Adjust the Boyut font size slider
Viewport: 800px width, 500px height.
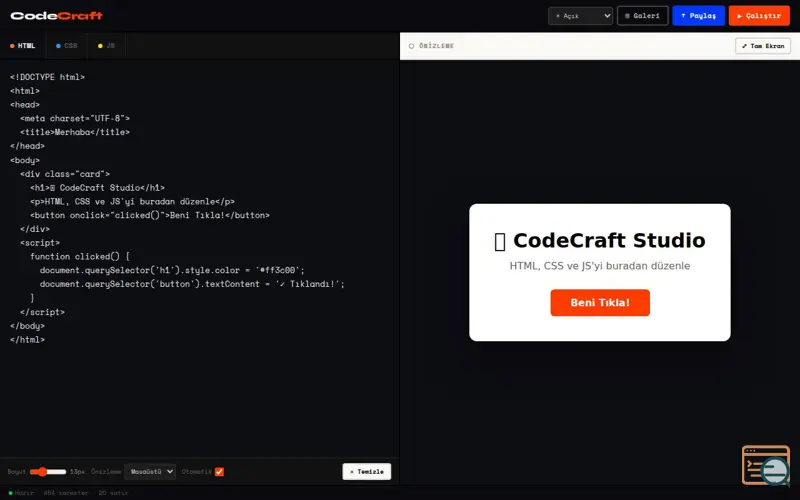pos(48,471)
